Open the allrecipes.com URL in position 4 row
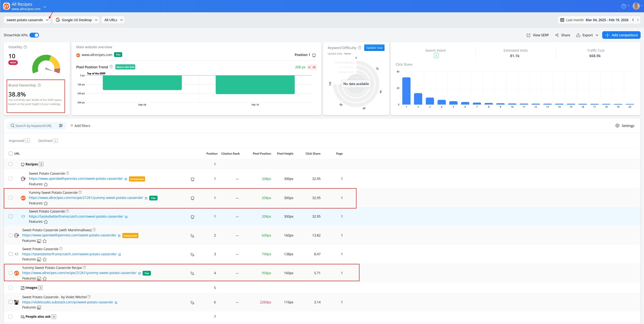 79,273
